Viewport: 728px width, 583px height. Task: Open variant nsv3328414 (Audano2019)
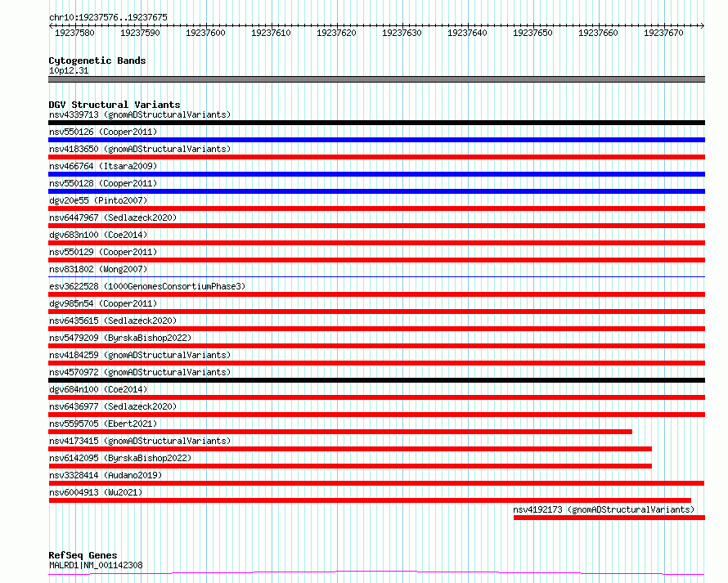point(106,475)
